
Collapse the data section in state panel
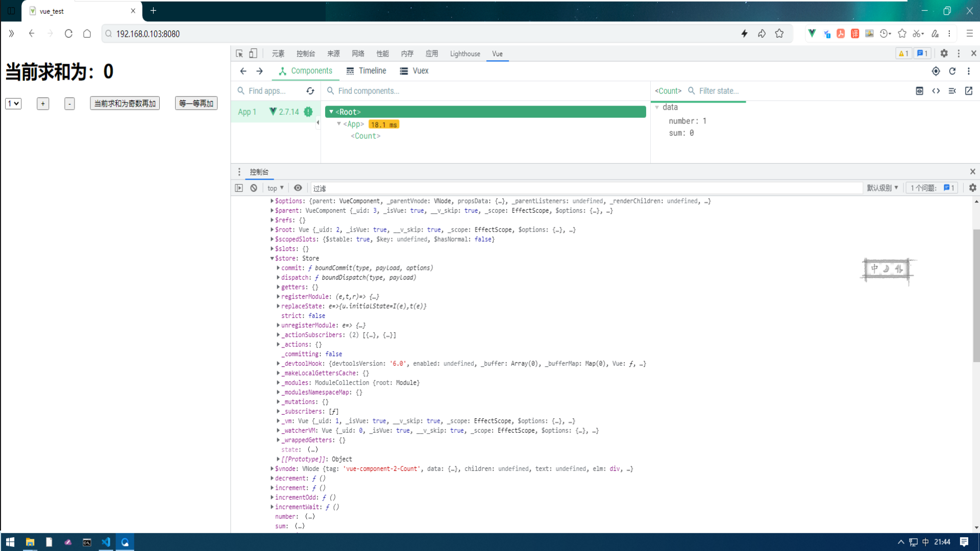pos(657,107)
